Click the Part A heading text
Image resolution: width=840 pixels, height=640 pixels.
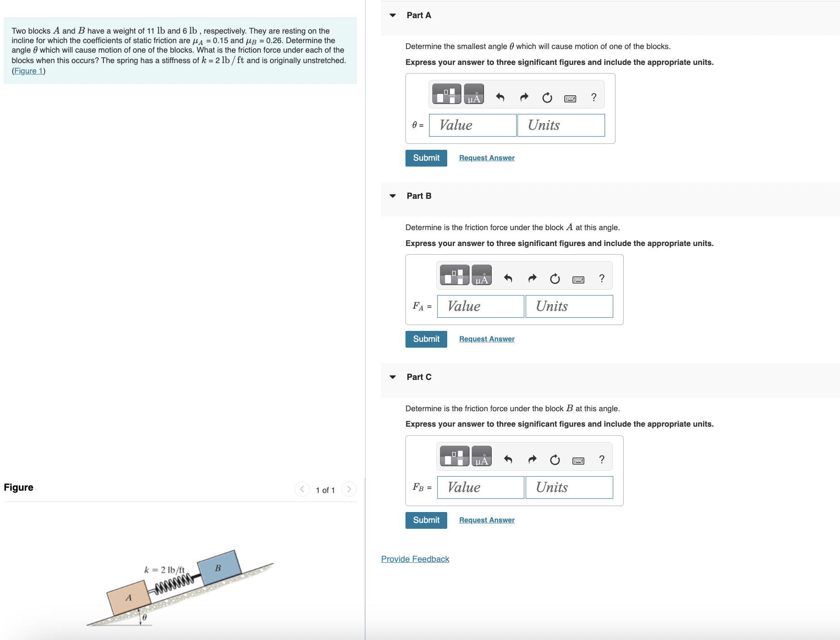coord(419,15)
